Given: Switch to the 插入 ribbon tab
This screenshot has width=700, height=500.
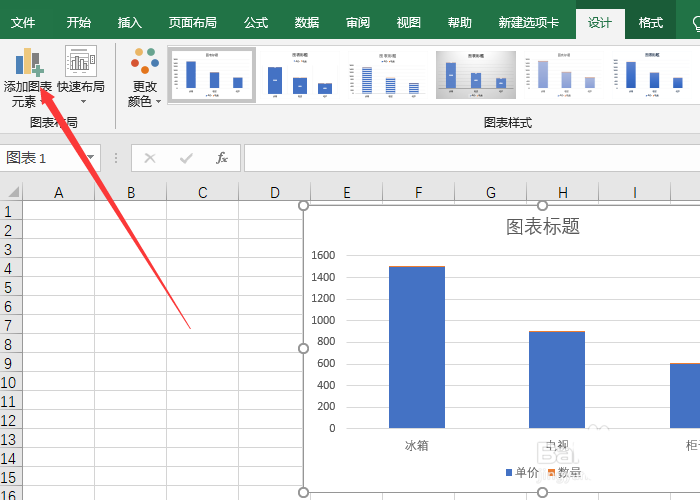Looking at the screenshot, I should (129, 22).
